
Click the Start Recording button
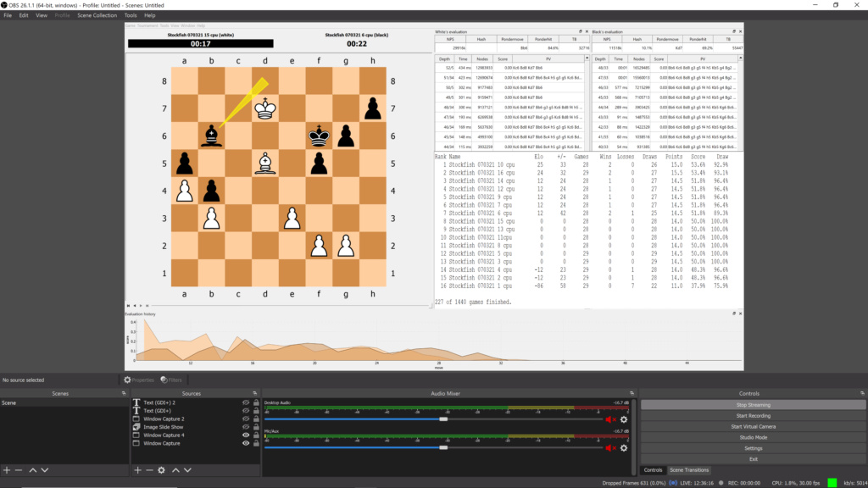pos(753,415)
